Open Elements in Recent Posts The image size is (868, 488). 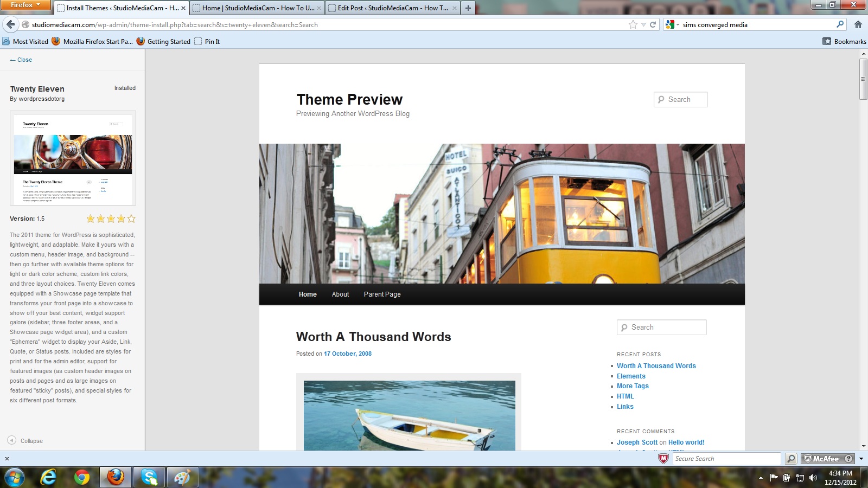631,376
